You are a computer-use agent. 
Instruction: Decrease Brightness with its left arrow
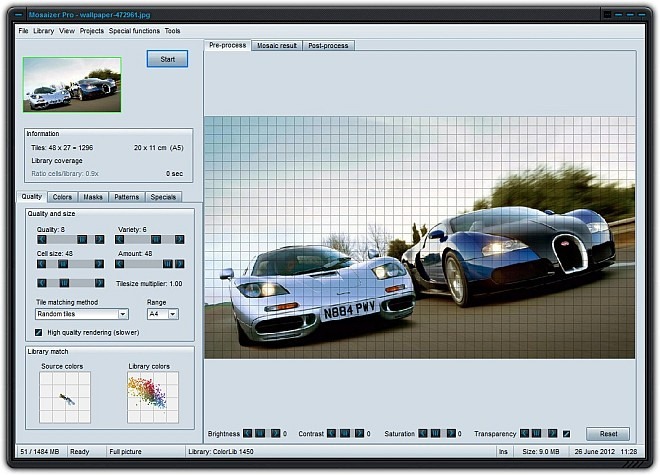click(248, 433)
